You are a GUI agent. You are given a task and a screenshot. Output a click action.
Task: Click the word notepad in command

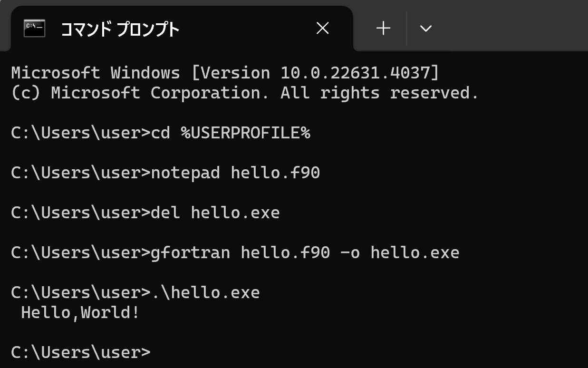pos(185,173)
